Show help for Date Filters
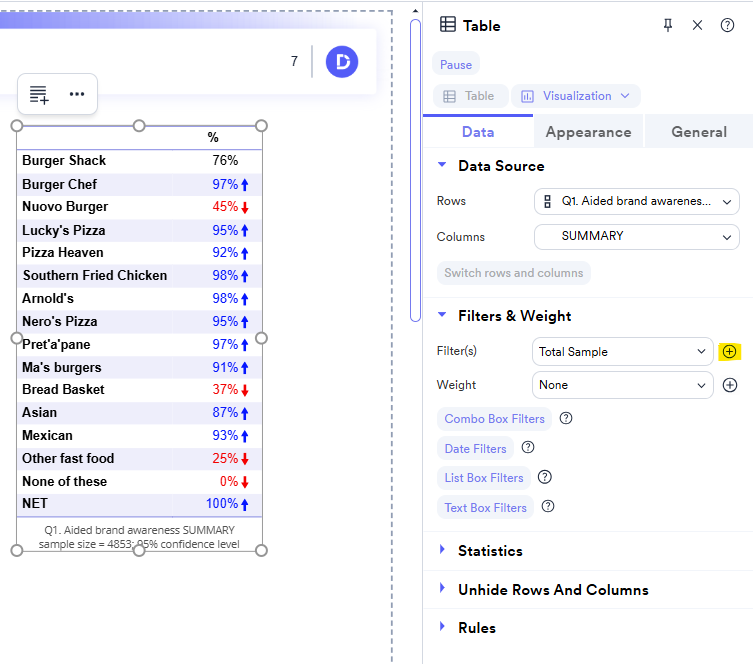Image resolution: width=753 pixels, height=664 pixels. 528,448
